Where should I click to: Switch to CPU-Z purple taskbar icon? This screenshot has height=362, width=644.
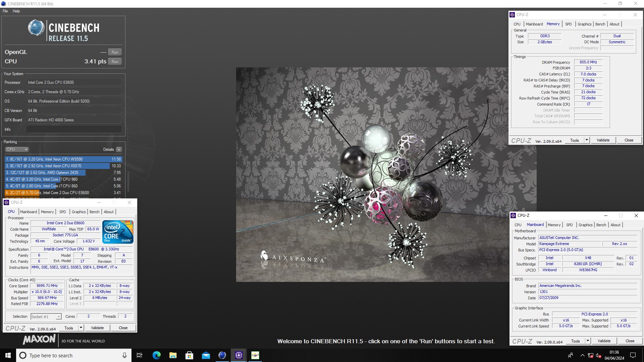238,355
